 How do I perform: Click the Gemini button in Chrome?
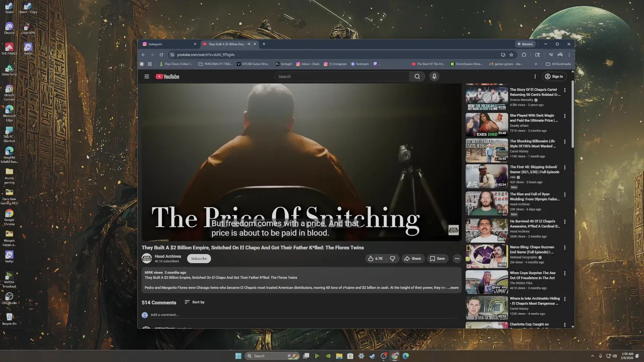click(525, 44)
